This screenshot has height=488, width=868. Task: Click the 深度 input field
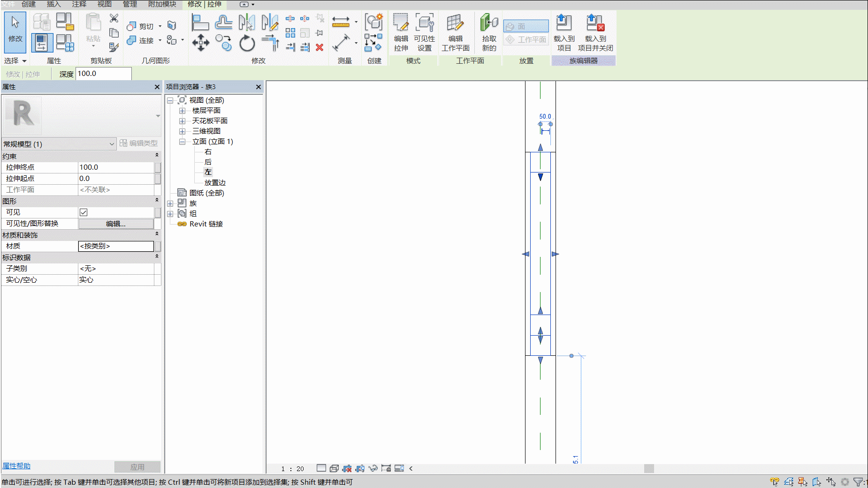[104, 74]
